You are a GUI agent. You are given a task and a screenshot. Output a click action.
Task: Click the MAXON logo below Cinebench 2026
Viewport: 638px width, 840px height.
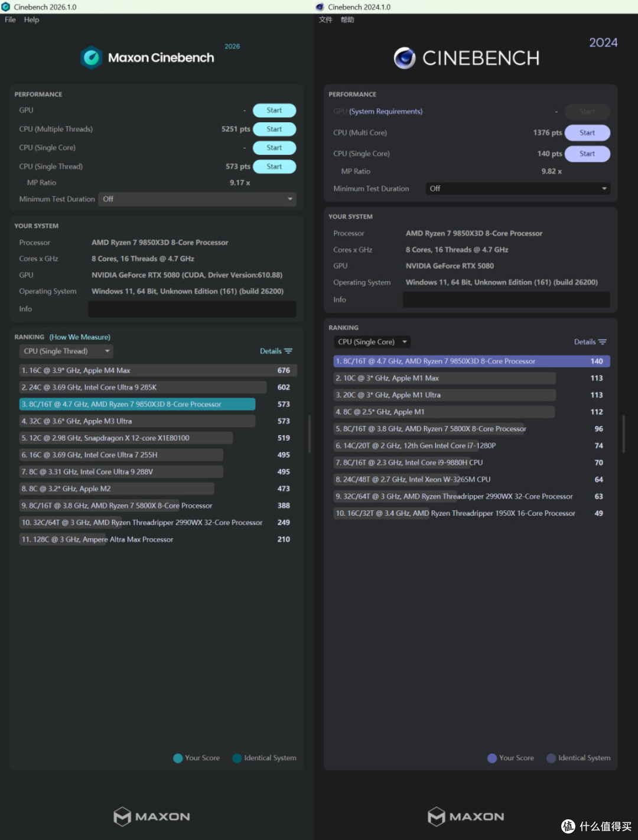152,816
